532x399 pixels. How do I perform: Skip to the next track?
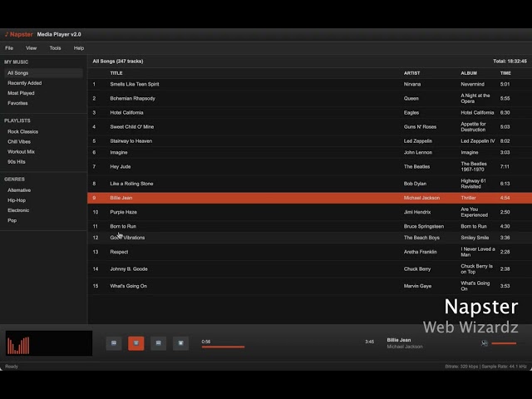click(159, 343)
